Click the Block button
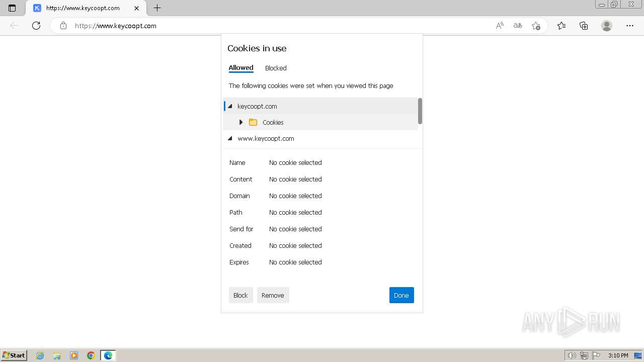This screenshot has height=362, width=644. 240,295
